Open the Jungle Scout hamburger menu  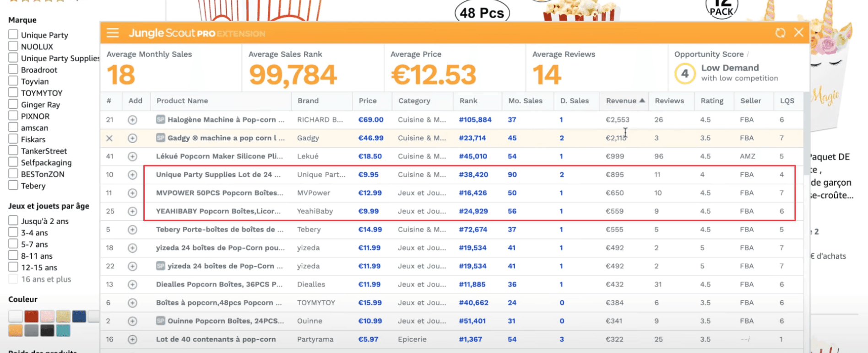point(113,33)
